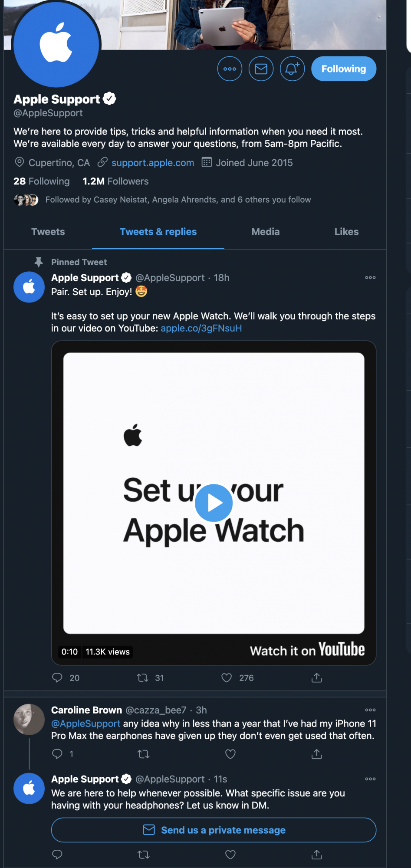411x868 pixels.
Task: Retweet Caroline Brown's iPhone 11 tweet
Action: click(143, 754)
